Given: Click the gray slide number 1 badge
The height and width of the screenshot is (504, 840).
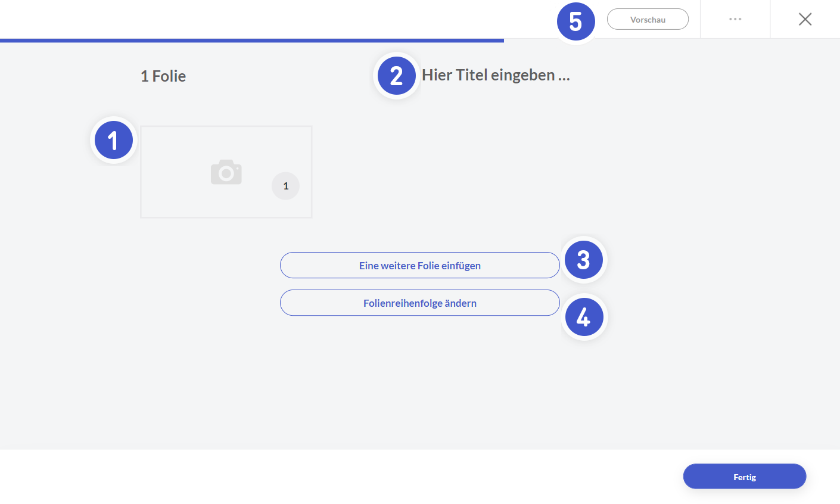Looking at the screenshot, I should coord(285,186).
